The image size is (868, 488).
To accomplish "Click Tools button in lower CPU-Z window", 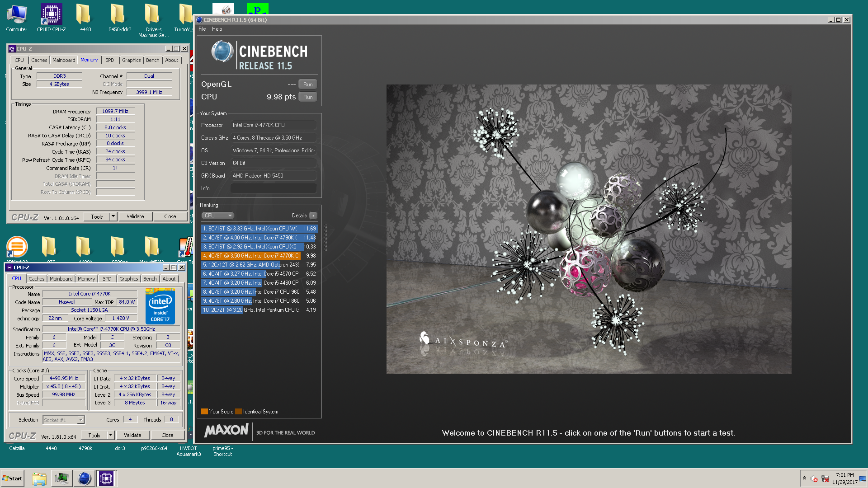I will 94,435.
